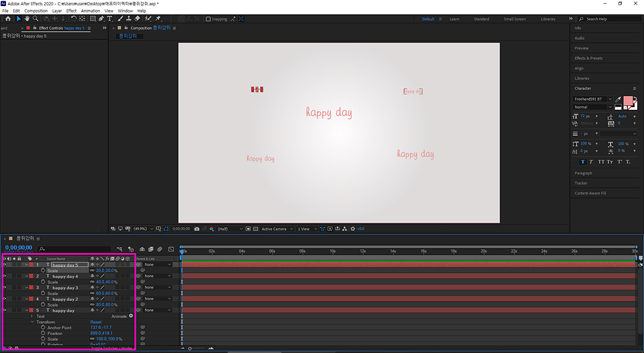
Task: Select the Horizontal Type tool
Action: coord(109,19)
